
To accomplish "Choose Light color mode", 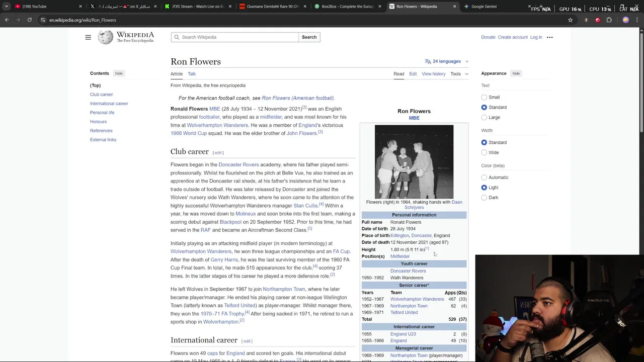I will [x=484, y=188].
